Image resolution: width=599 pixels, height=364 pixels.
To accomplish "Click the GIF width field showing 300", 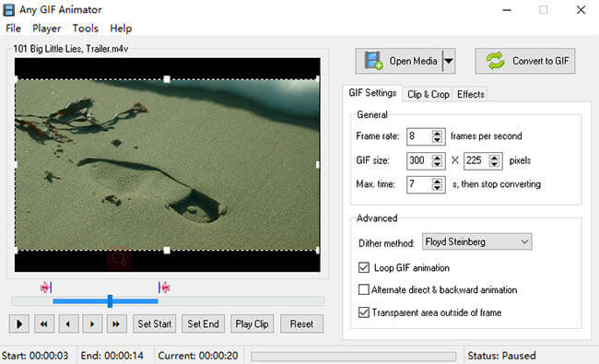I will tap(419, 160).
